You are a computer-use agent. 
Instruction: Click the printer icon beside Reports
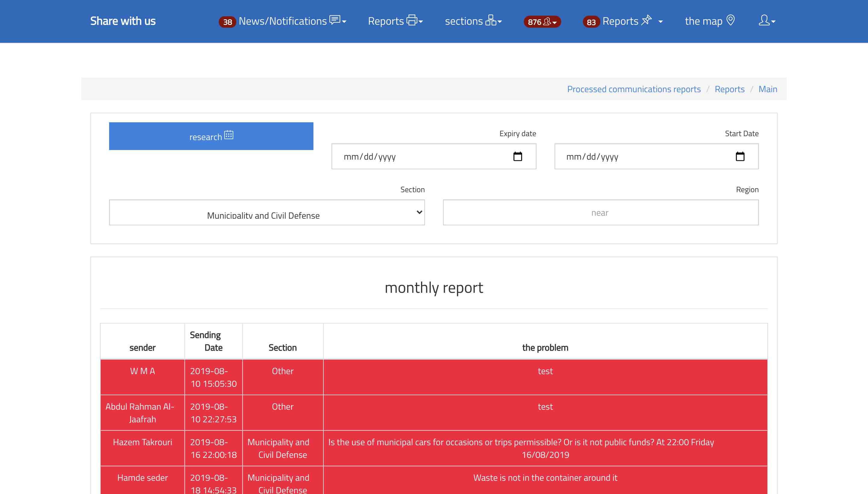click(x=411, y=20)
